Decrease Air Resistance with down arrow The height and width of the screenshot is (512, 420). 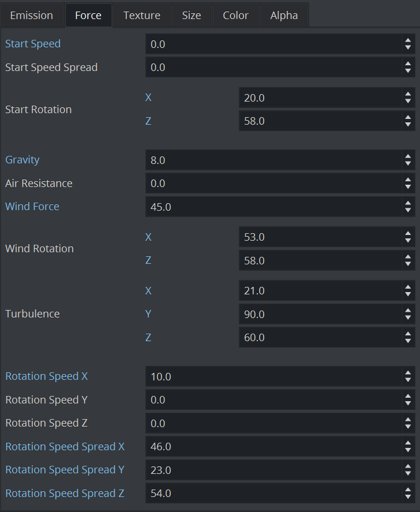[x=408, y=187]
